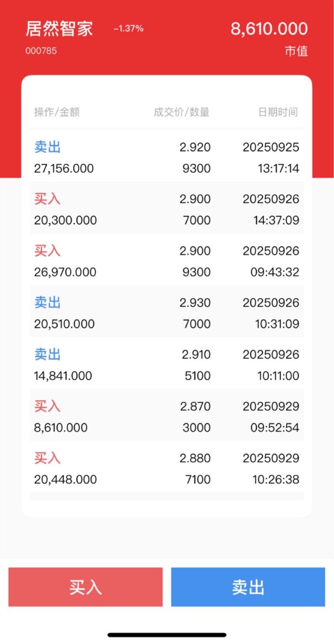Open the 卖出 record of 14,841.000
The height and width of the screenshot is (644, 334).
pos(167,365)
